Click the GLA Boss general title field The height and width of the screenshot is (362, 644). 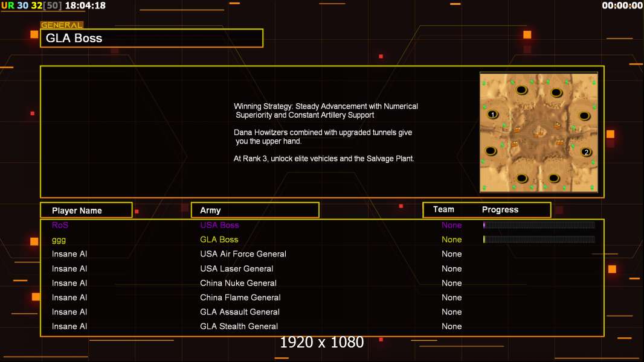(x=151, y=38)
